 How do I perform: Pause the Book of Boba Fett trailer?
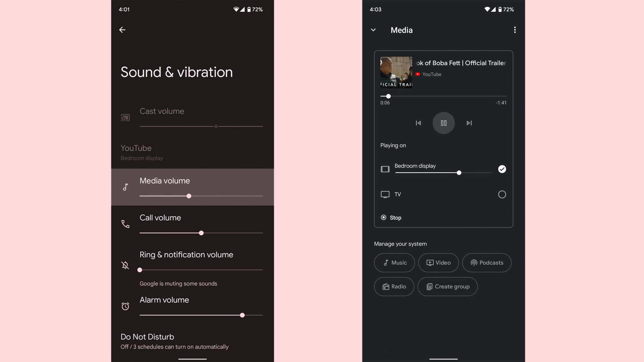click(443, 123)
